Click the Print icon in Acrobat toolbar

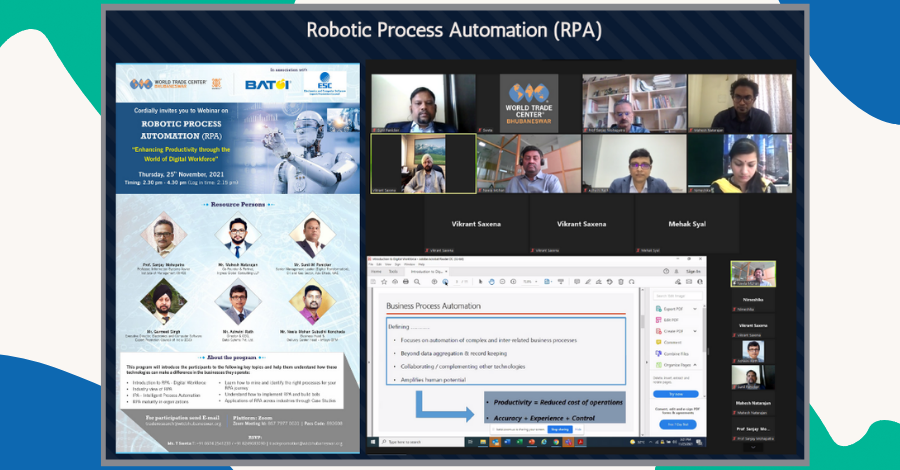[406, 282]
